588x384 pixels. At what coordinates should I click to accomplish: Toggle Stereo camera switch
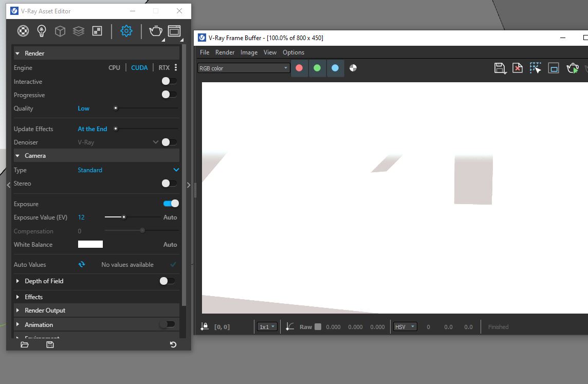(x=169, y=183)
